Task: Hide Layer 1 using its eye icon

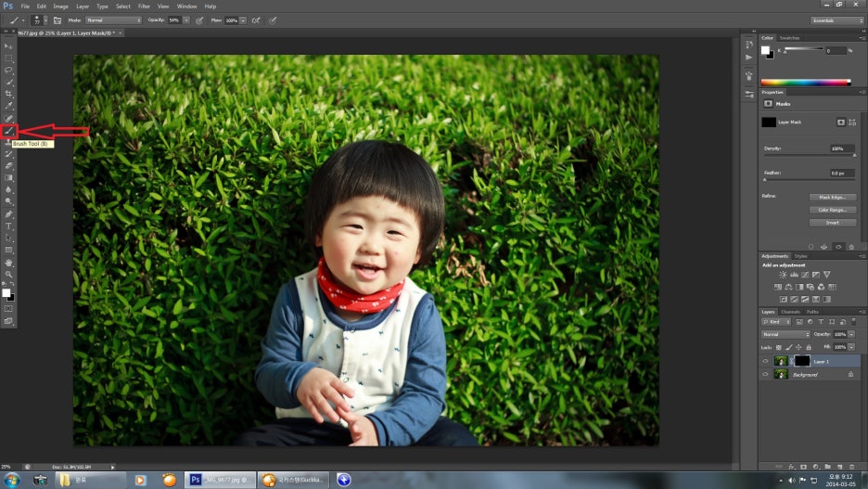Action: tap(765, 361)
